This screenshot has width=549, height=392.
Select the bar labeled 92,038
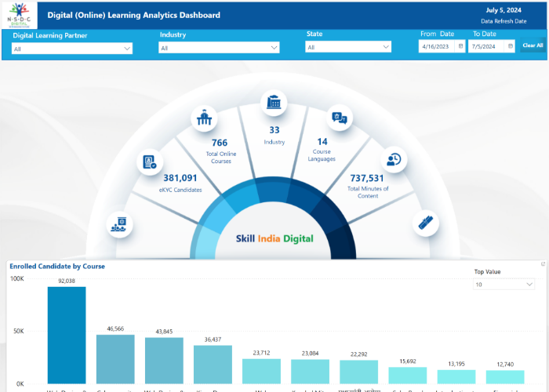pos(67,335)
